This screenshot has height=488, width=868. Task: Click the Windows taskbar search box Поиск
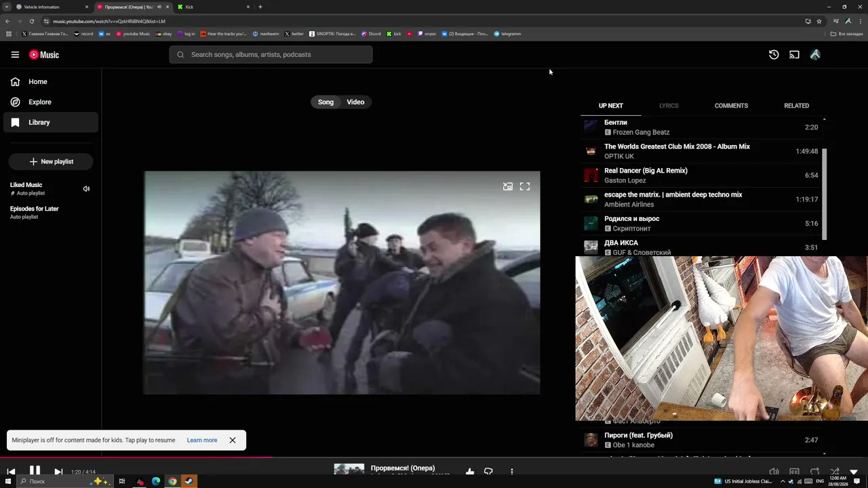tap(66, 481)
